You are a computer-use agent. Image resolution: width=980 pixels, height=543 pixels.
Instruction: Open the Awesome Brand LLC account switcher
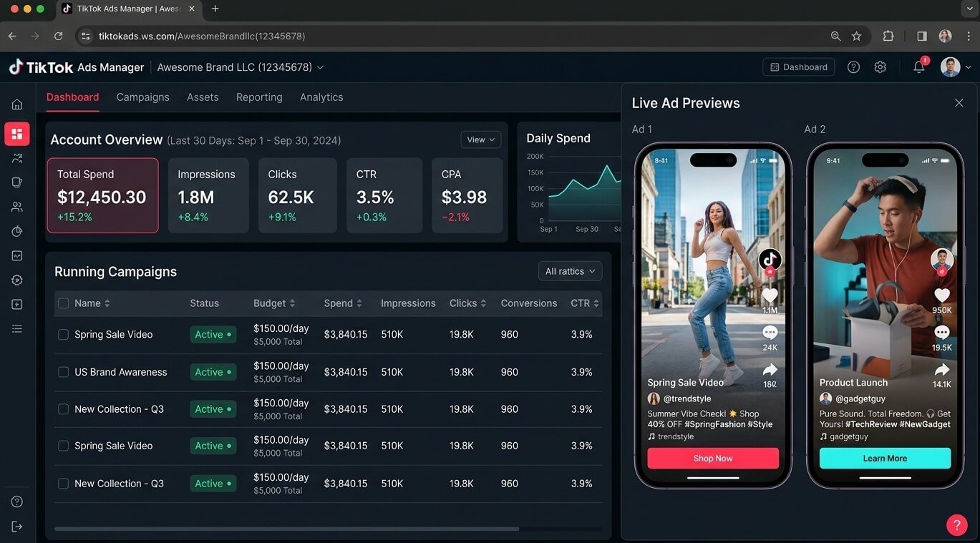241,67
